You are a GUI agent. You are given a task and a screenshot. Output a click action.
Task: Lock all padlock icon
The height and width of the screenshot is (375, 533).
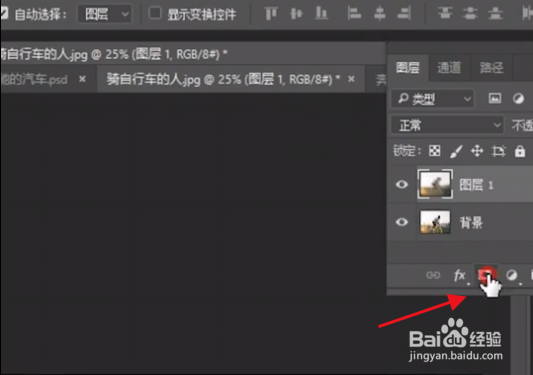(520, 151)
